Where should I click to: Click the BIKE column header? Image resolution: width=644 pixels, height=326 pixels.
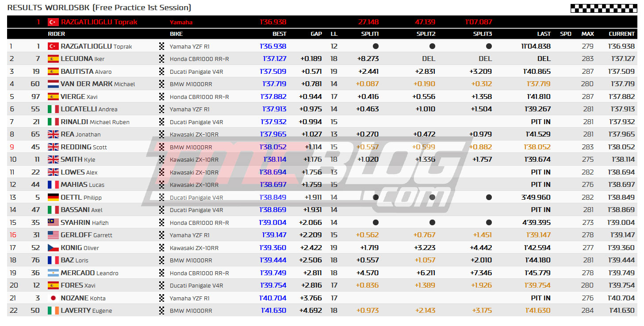pos(176,34)
